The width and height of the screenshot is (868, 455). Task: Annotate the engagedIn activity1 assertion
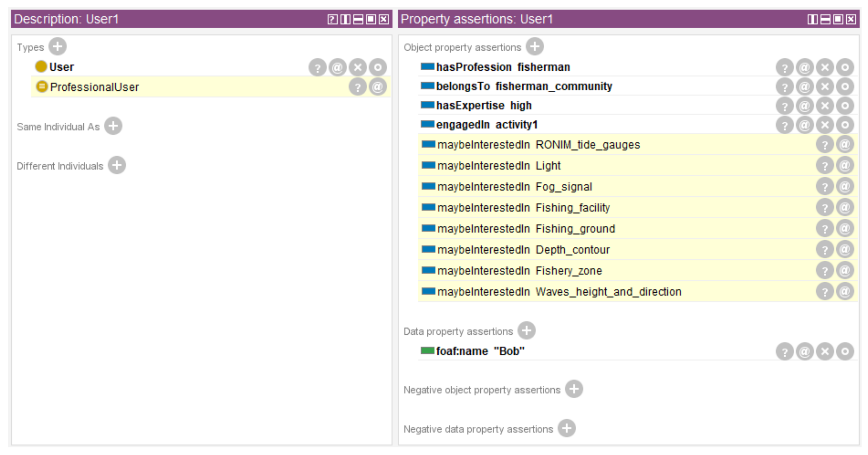click(x=805, y=125)
